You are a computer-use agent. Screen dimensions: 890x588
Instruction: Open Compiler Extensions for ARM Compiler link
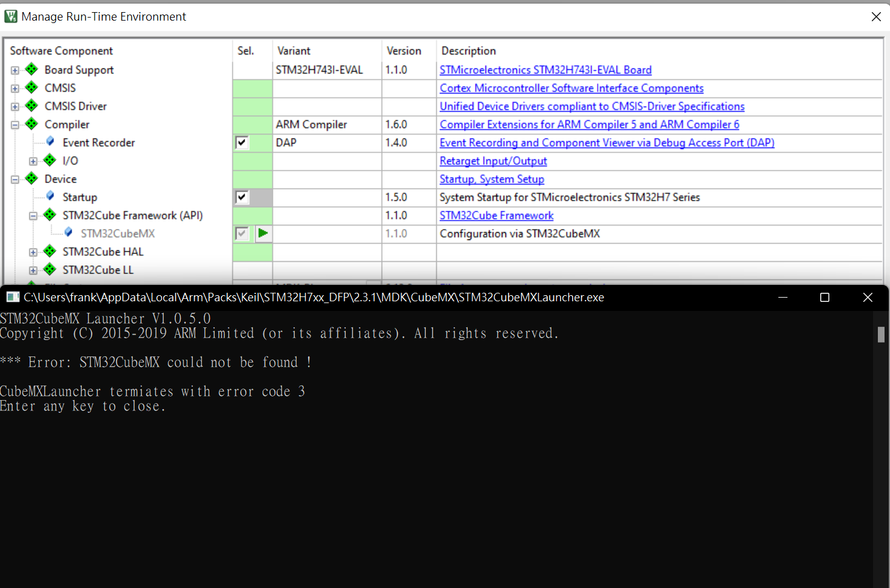(590, 124)
